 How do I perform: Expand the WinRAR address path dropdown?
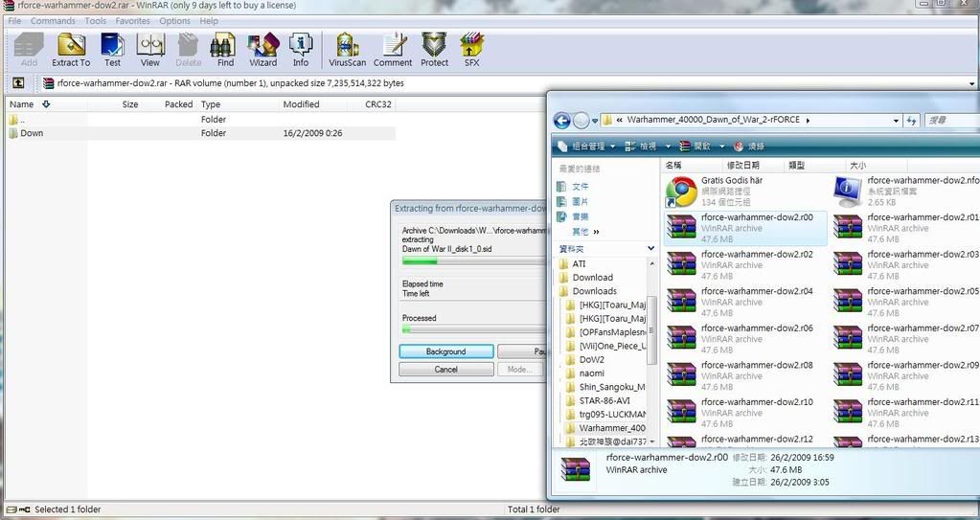coord(972,83)
